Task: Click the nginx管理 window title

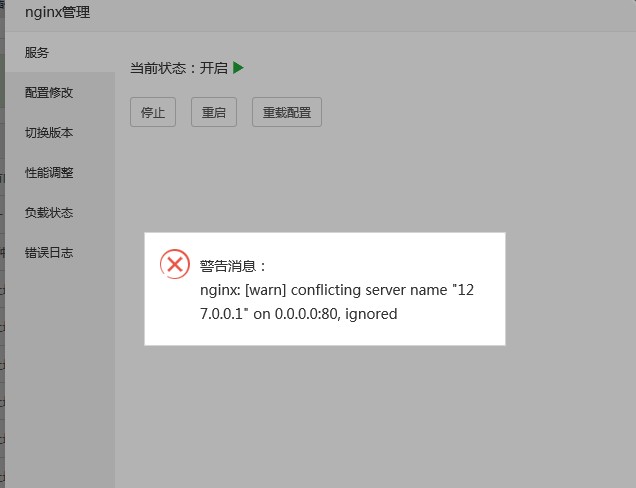Action: [x=58, y=13]
